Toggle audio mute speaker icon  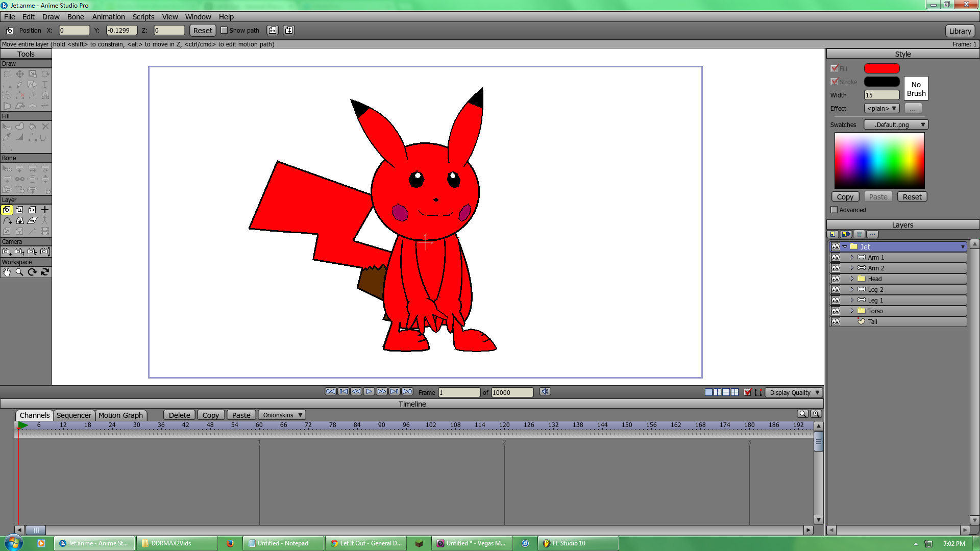(545, 392)
